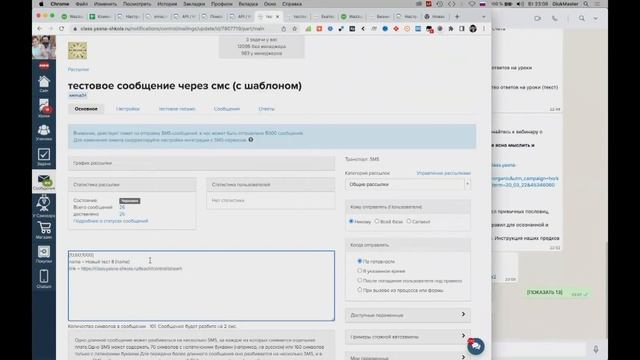Click the browser back arrow
This screenshot has height=360, width=640.
(39, 29)
